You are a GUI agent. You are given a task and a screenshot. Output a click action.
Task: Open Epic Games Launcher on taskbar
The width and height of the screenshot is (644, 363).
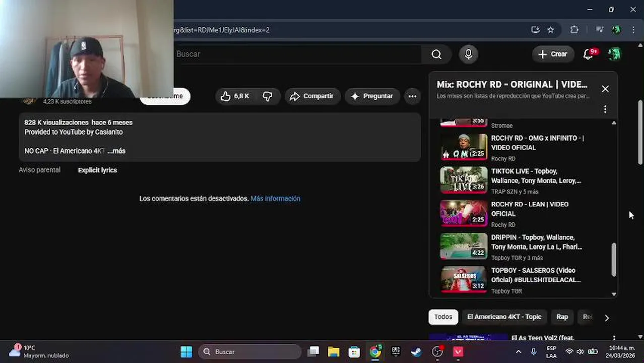click(396, 351)
